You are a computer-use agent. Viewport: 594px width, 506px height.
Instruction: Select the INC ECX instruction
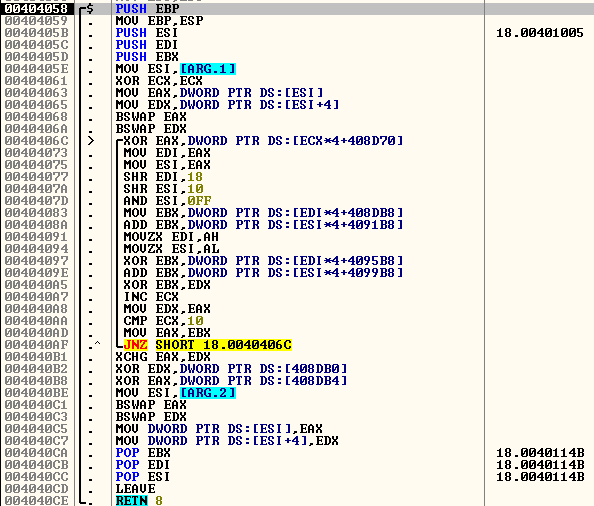point(151,297)
